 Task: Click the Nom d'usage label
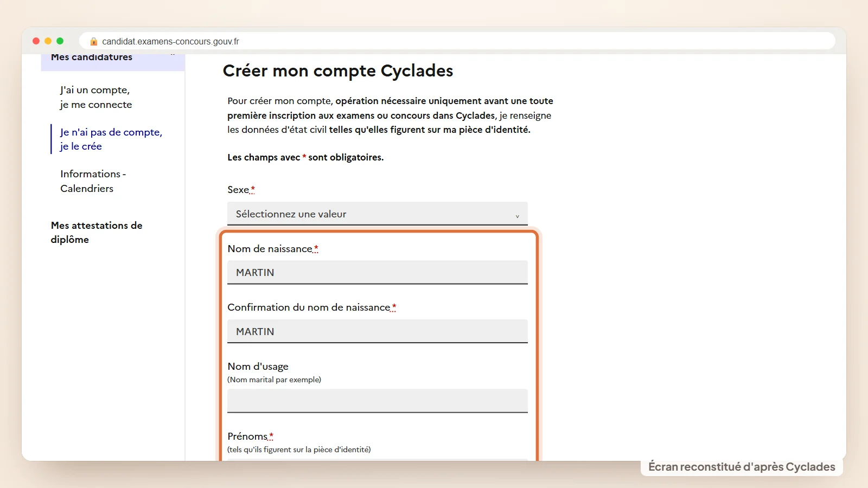pyautogui.click(x=258, y=367)
